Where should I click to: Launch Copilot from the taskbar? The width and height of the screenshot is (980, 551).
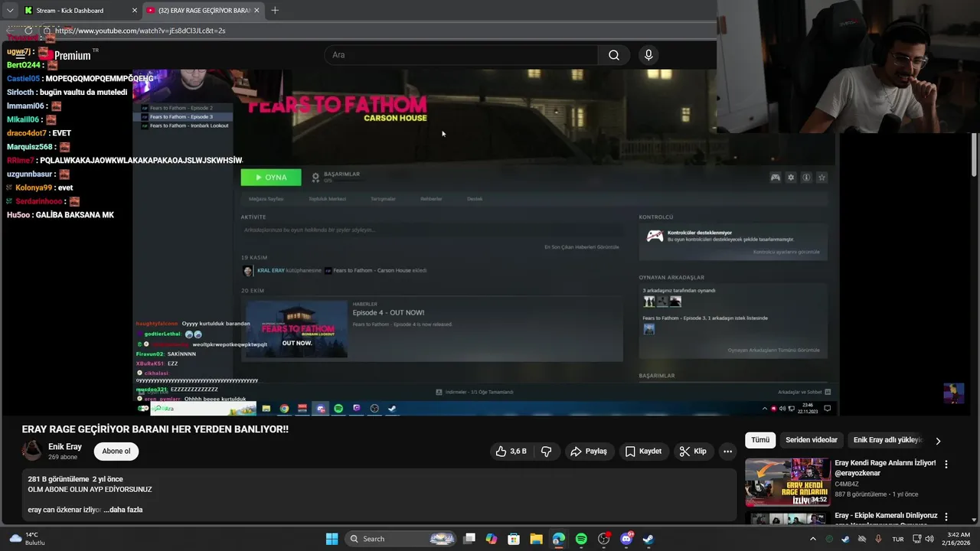pyautogui.click(x=492, y=539)
